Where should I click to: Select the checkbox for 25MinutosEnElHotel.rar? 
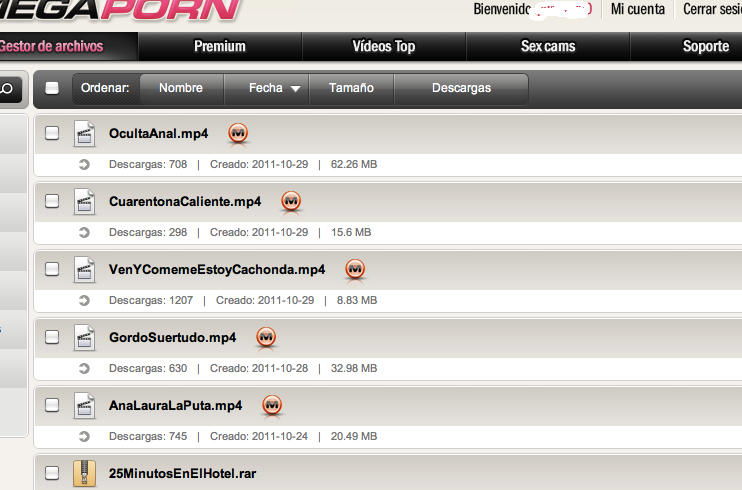52,473
